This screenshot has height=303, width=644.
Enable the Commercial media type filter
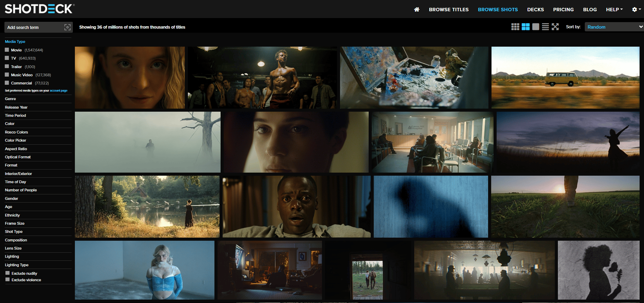(x=7, y=83)
